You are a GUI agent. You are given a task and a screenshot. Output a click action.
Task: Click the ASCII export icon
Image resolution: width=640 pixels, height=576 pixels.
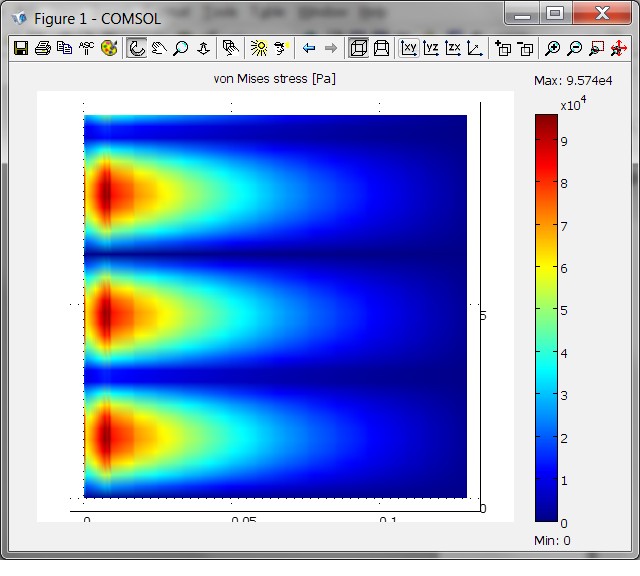tap(87, 48)
